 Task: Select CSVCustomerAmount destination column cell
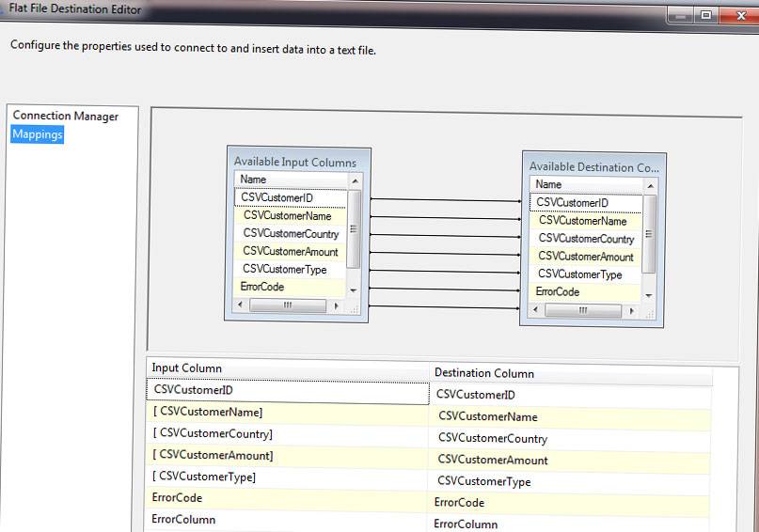[569, 462]
